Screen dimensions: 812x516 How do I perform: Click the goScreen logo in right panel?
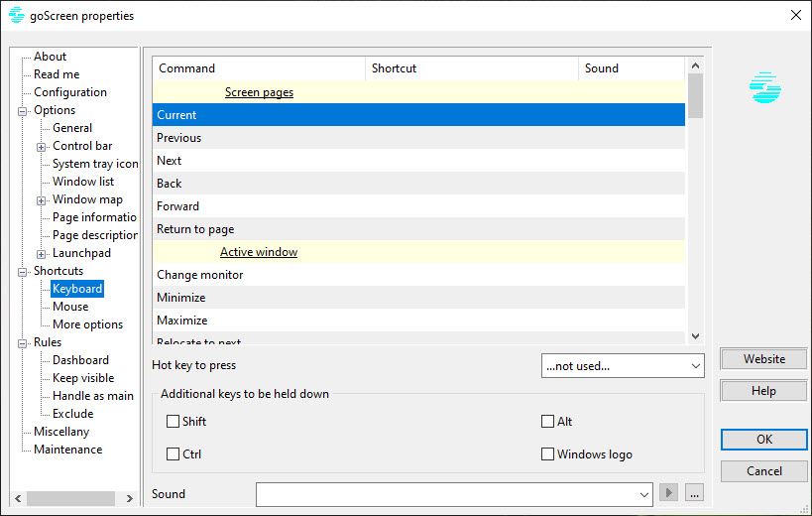pos(764,87)
